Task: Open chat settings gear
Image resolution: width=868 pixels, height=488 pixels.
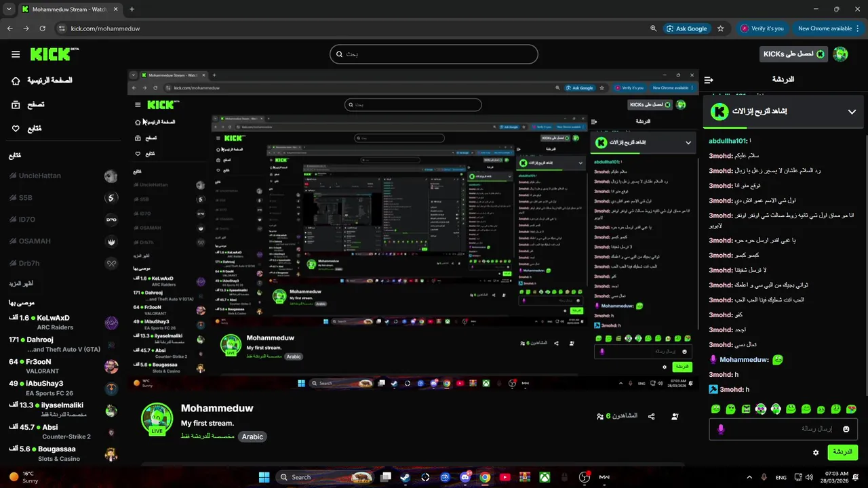Action: click(816, 452)
